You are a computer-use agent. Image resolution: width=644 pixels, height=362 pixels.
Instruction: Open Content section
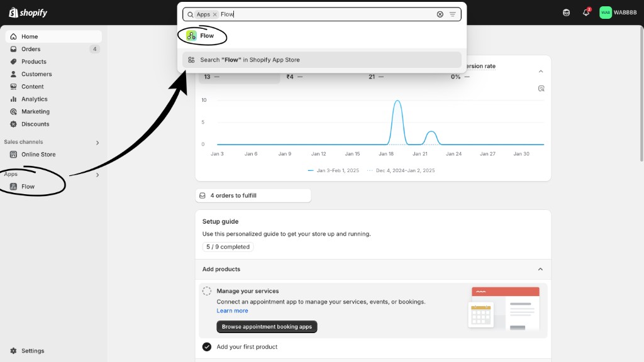(53, 87)
